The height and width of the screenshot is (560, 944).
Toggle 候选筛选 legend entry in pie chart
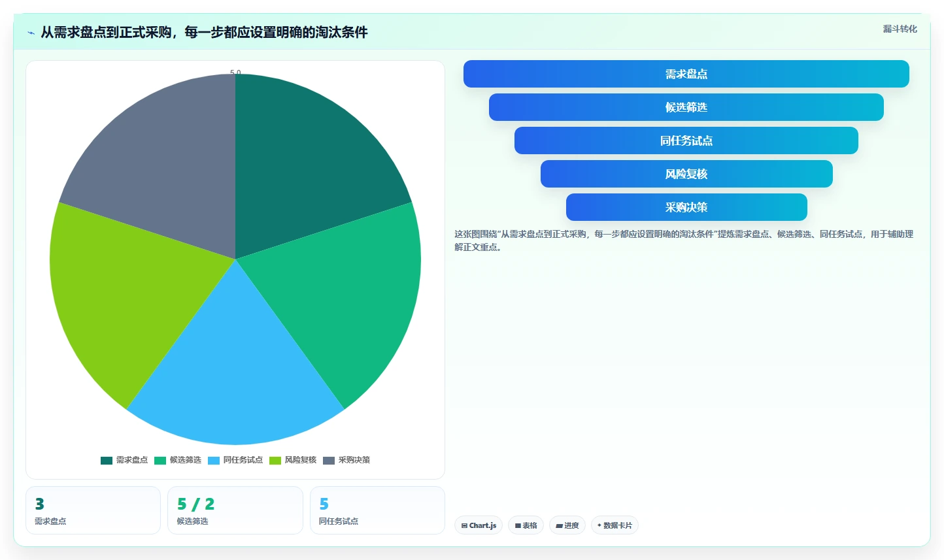click(x=178, y=460)
